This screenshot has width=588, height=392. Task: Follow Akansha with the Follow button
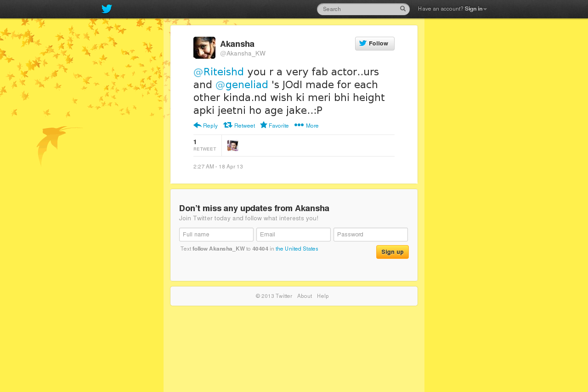click(375, 44)
